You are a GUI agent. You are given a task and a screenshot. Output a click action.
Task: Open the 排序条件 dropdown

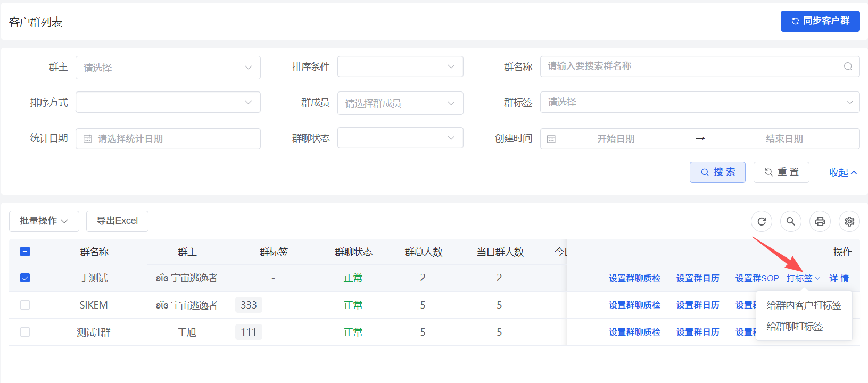[400, 66]
